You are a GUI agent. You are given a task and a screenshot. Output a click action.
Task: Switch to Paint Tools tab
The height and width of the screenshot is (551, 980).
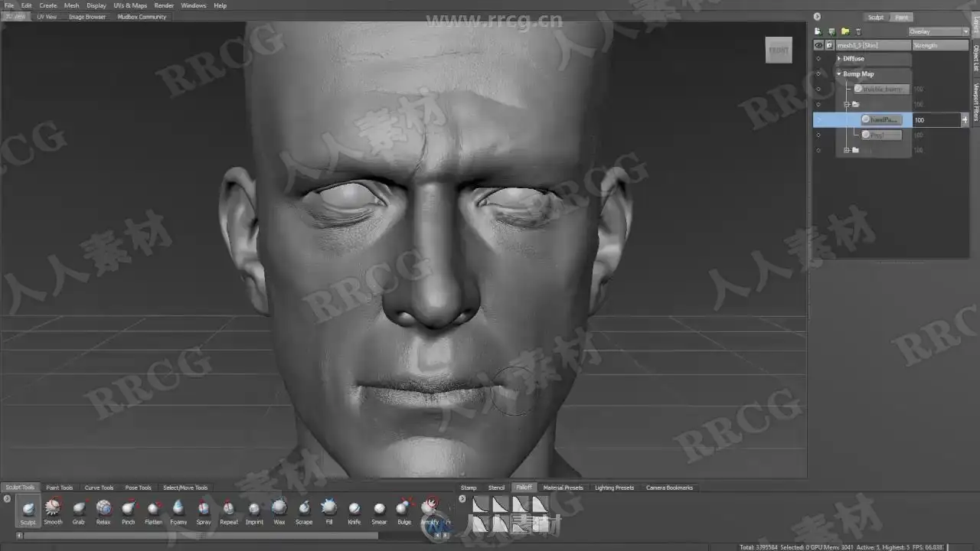coord(60,487)
